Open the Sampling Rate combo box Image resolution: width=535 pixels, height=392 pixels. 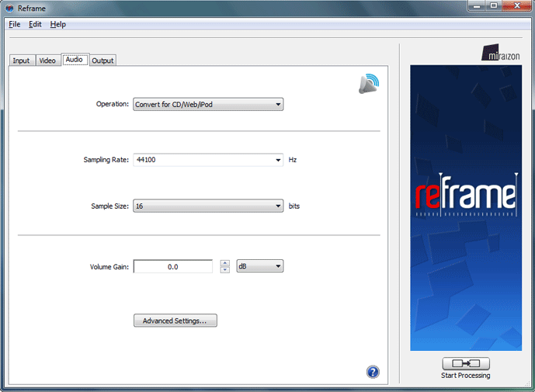[278, 160]
